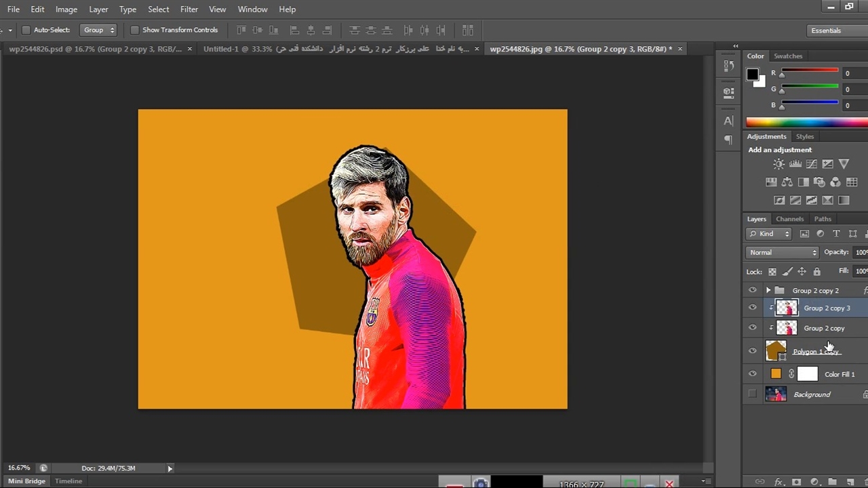Enable the Auto-Select checkbox
Viewport: 868px width, 488px height.
coord(26,30)
